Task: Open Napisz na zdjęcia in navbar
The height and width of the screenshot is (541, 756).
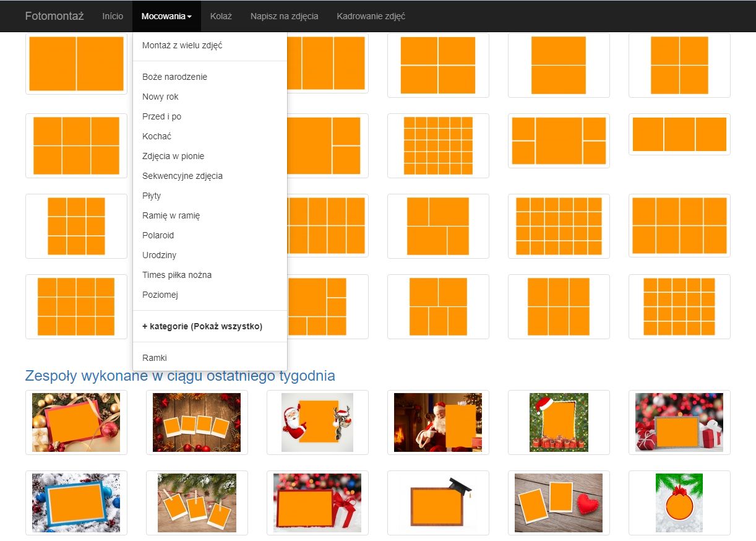Action: coord(285,16)
